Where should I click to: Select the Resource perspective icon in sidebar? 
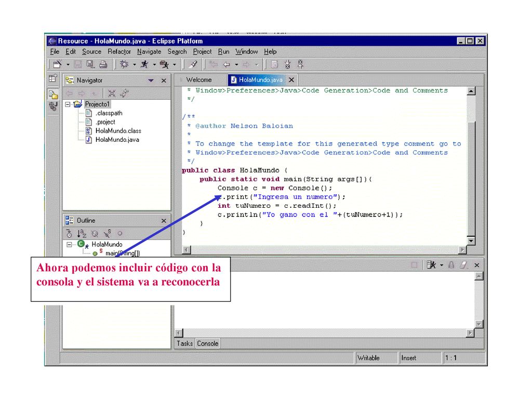[53, 94]
